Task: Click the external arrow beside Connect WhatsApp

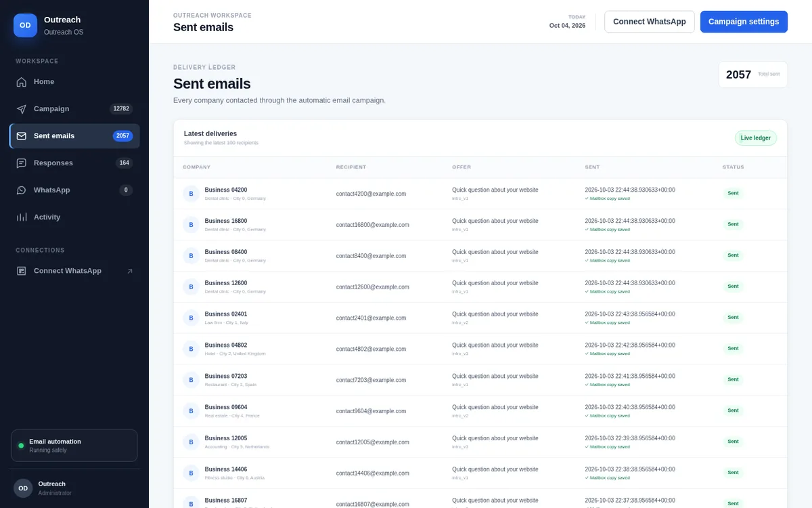Action: tap(130, 271)
